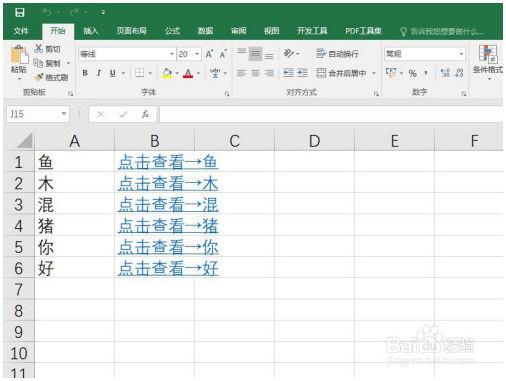Click the accounting number format icon
This screenshot has width=506, height=381.
(x=391, y=73)
